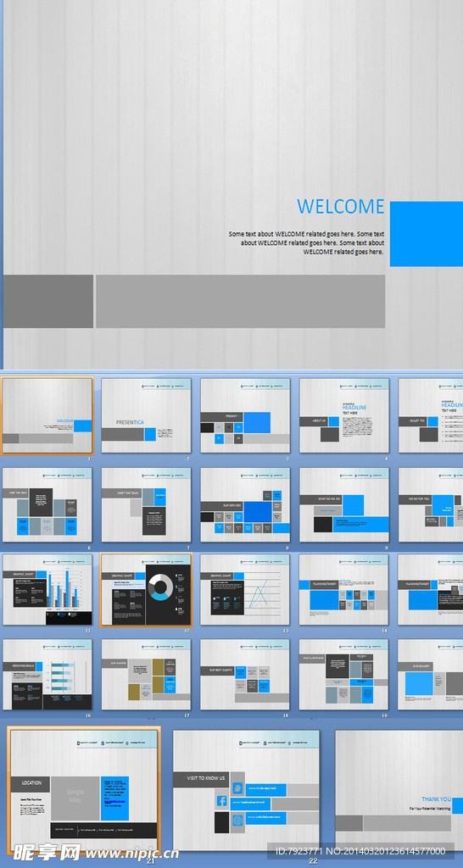Click the Twitter bird icon on slide 22
This screenshot has width=463, height=868.
point(237,787)
